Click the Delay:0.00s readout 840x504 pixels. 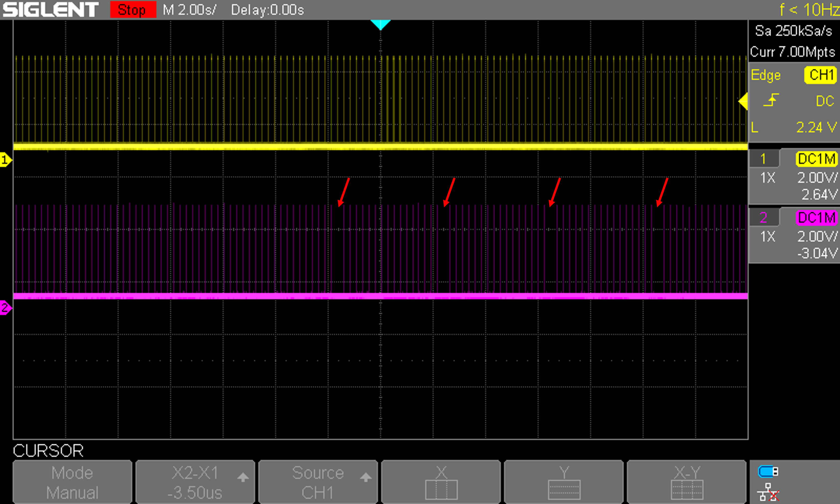[x=267, y=10]
